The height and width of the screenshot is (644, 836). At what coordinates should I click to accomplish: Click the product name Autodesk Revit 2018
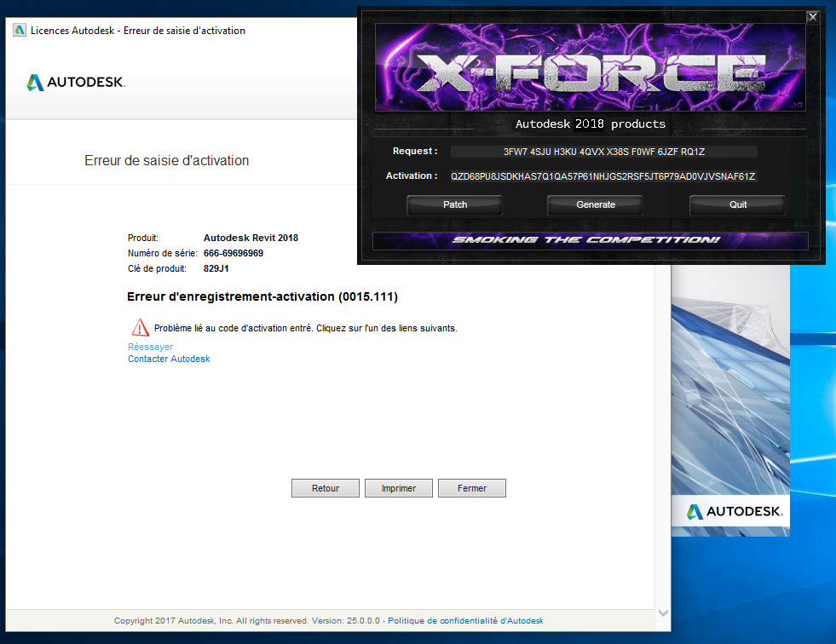(251, 238)
